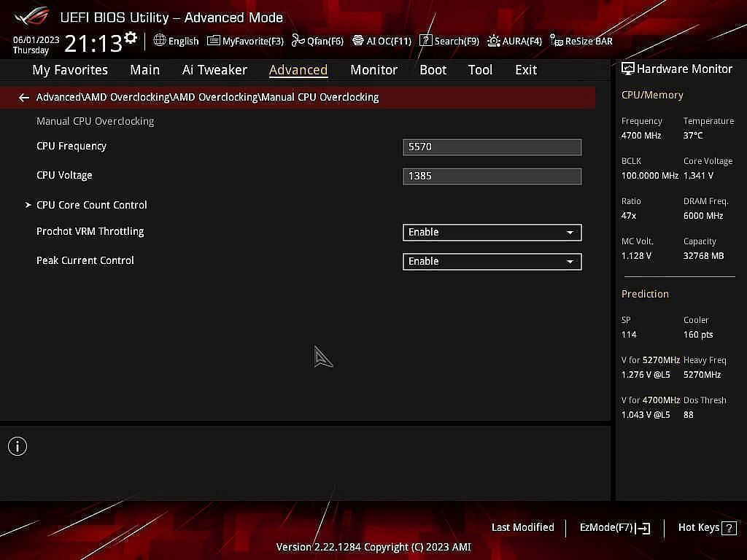Click the Manual CPU Overclocking heading
Image resolution: width=747 pixels, height=560 pixels.
(x=96, y=122)
